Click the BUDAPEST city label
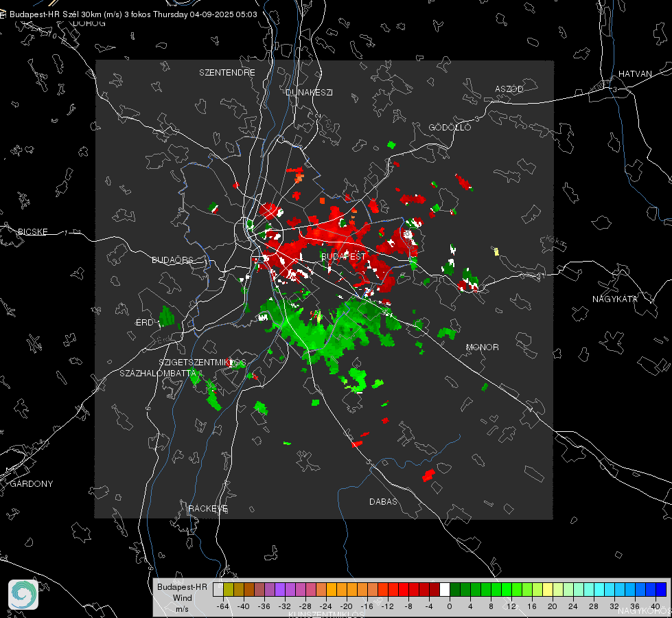The height and width of the screenshot is (618, 672). (343, 256)
